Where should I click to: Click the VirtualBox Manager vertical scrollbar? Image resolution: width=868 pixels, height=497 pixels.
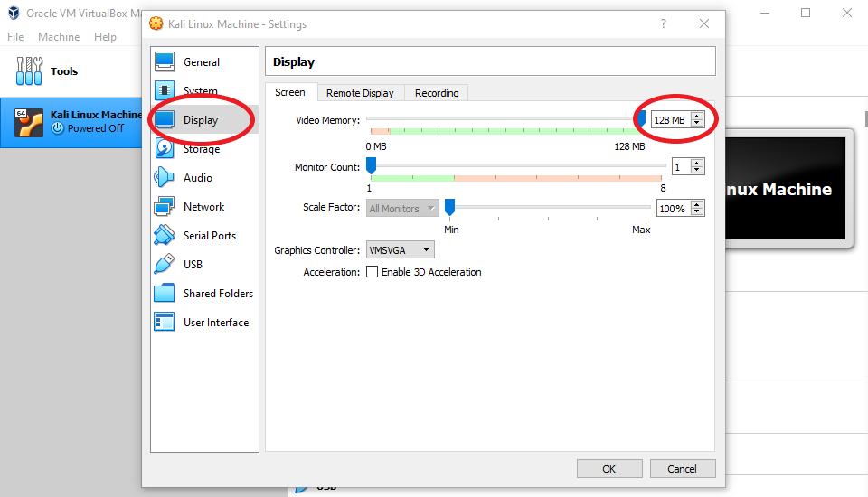(866, 118)
